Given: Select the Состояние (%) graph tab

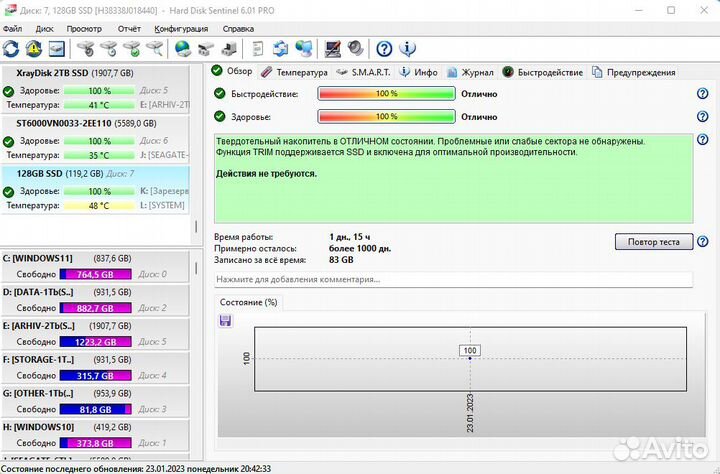Looking at the screenshot, I should tap(248, 302).
